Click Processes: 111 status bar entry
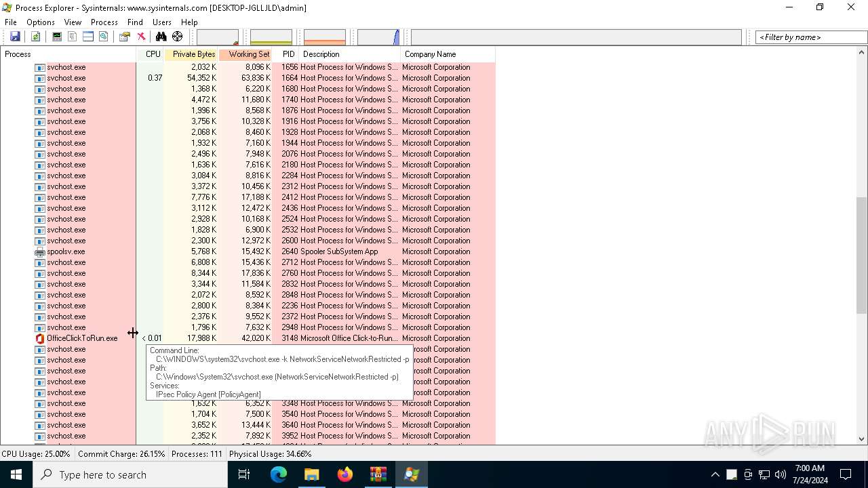868x488 pixels. click(x=197, y=454)
